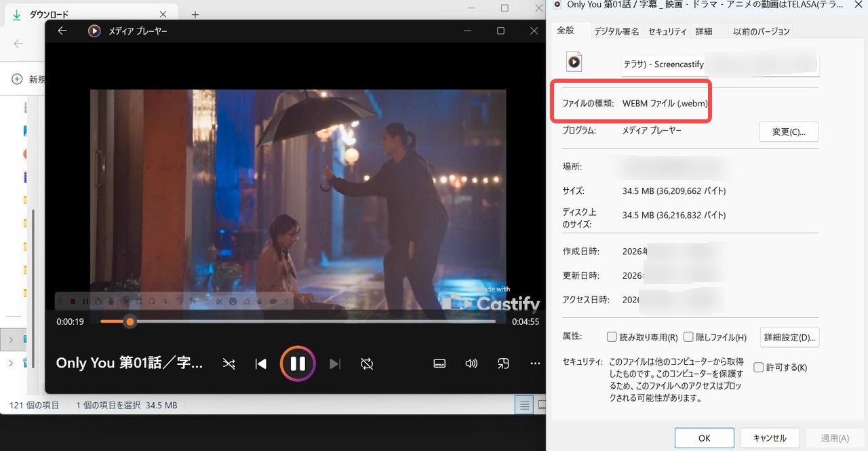Enable subtitles via the captions icon
This screenshot has height=451, width=868.
tap(439, 364)
